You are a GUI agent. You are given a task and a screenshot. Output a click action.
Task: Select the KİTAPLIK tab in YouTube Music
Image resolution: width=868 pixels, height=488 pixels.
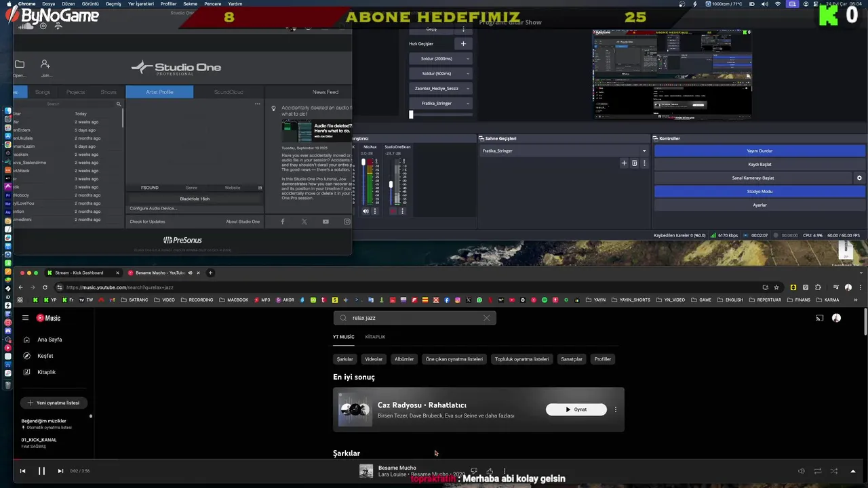375,337
